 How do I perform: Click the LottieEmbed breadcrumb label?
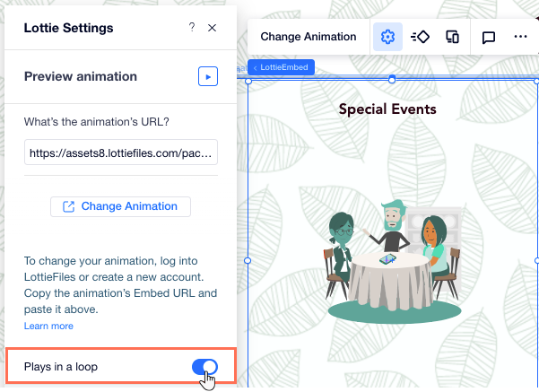point(281,67)
